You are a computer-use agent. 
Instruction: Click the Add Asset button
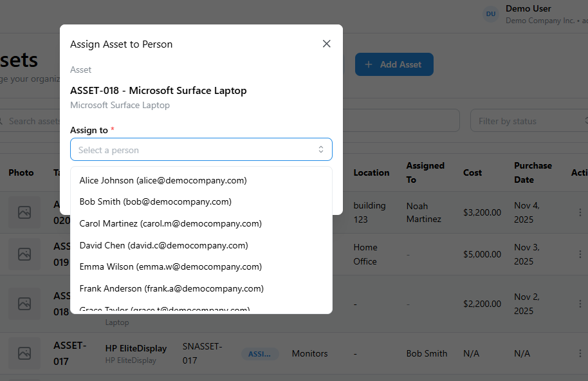[394, 64]
